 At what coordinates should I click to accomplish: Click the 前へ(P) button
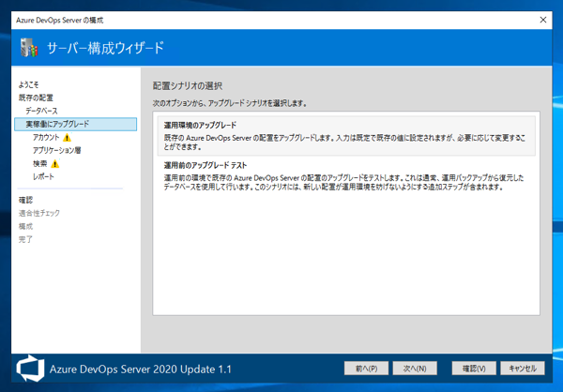pyautogui.click(x=366, y=369)
